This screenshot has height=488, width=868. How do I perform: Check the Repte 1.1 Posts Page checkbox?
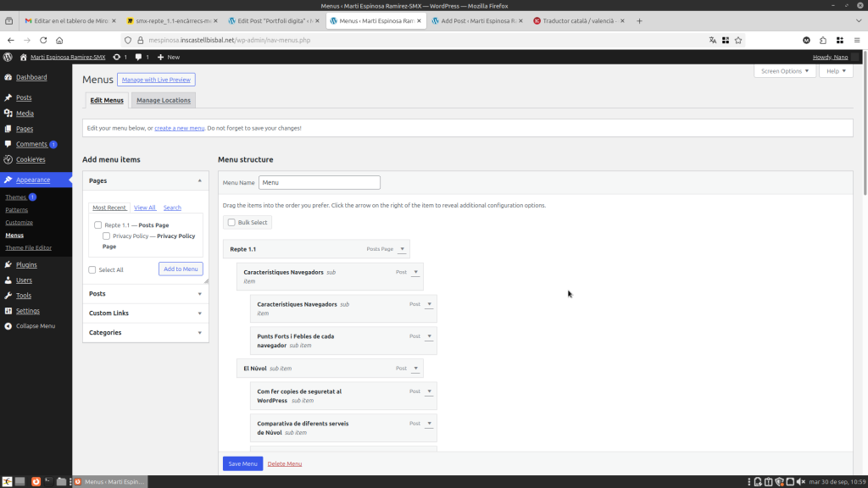(98, 225)
